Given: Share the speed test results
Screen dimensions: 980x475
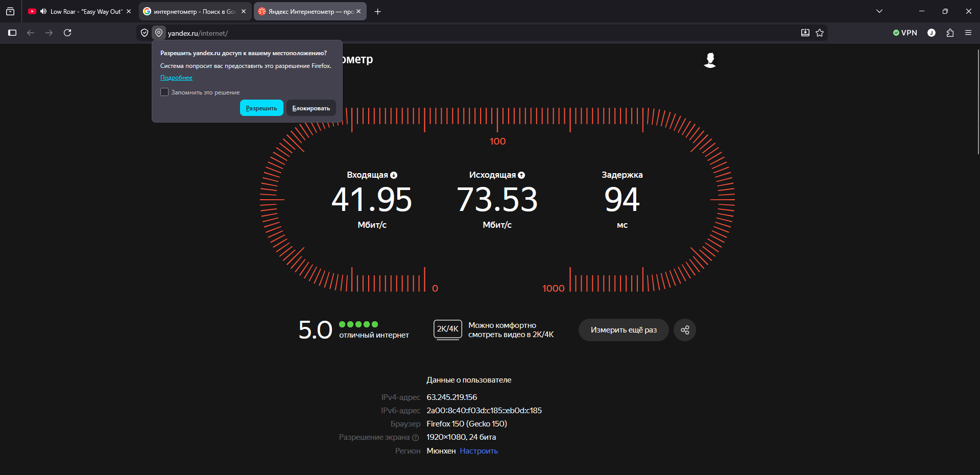Looking at the screenshot, I should [x=685, y=330].
